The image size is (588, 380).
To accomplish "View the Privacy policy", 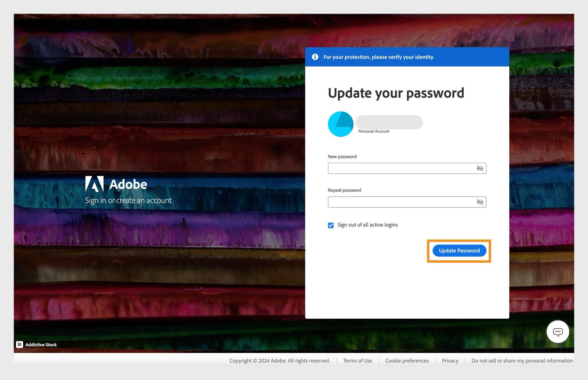I will tap(450, 360).
